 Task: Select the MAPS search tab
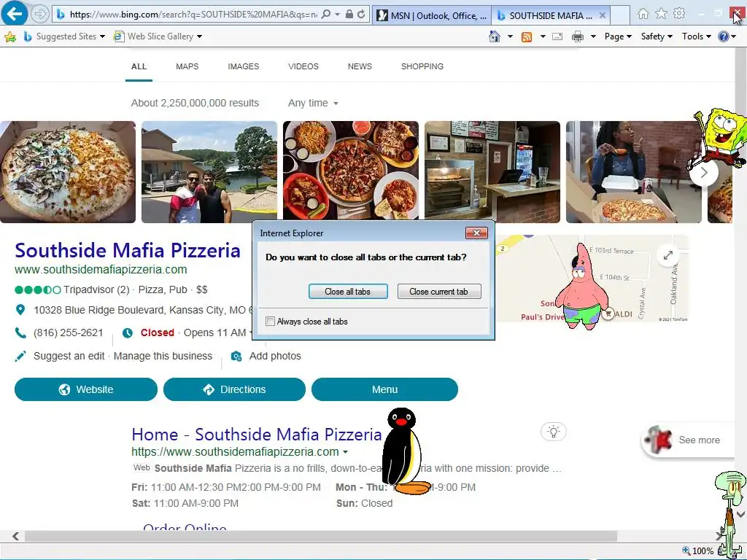pyautogui.click(x=187, y=66)
